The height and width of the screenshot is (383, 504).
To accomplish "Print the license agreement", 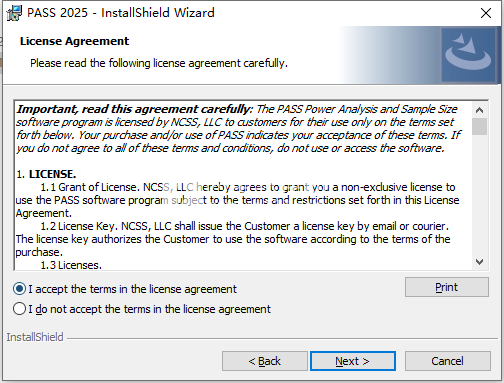I will tap(447, 287).
